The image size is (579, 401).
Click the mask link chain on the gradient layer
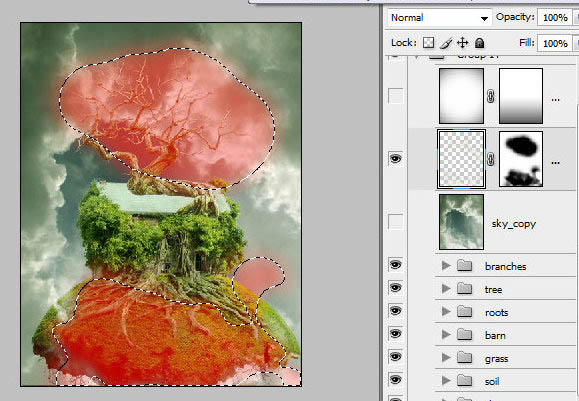[491, 96]
